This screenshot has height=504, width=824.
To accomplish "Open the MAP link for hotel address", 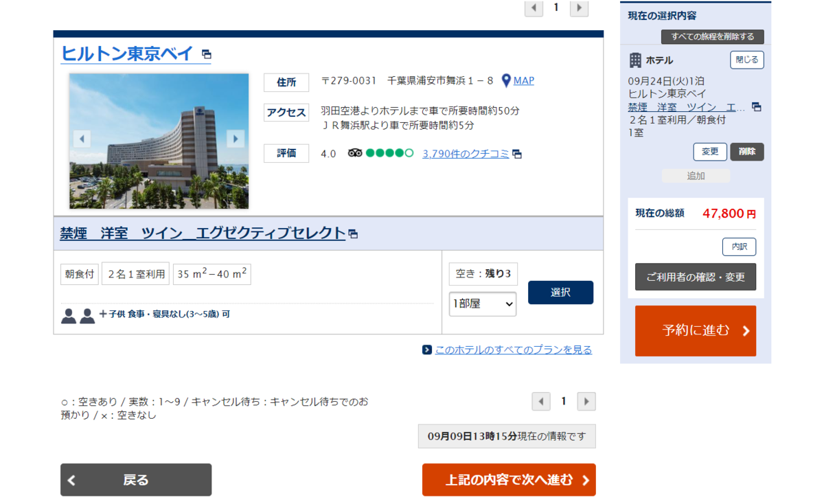I will click(x=524, y=81).
